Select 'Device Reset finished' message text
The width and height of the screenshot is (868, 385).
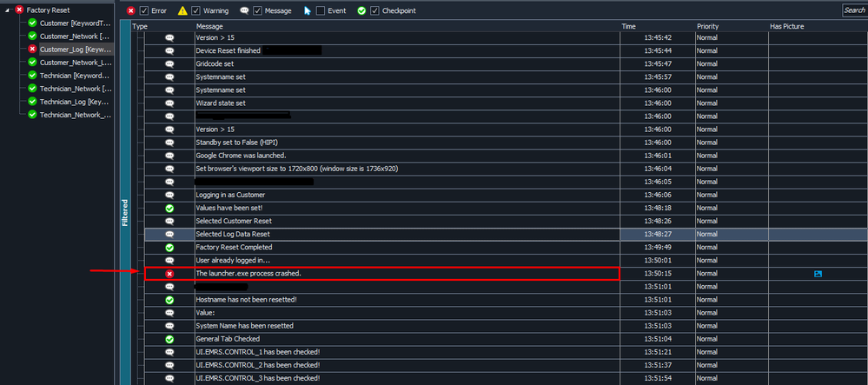[x=228, y=51]
